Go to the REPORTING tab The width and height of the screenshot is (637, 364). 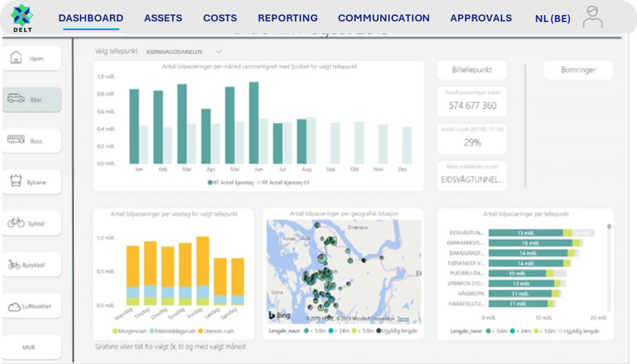coord(288,18)
